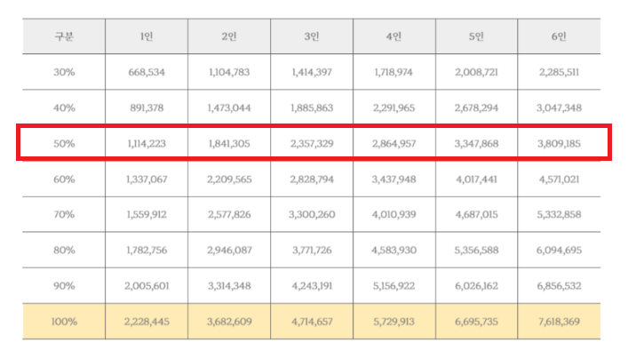The width and height of the screenshot is (644, 351).
Task: Click the value 7,618,369
Action: 559,322
